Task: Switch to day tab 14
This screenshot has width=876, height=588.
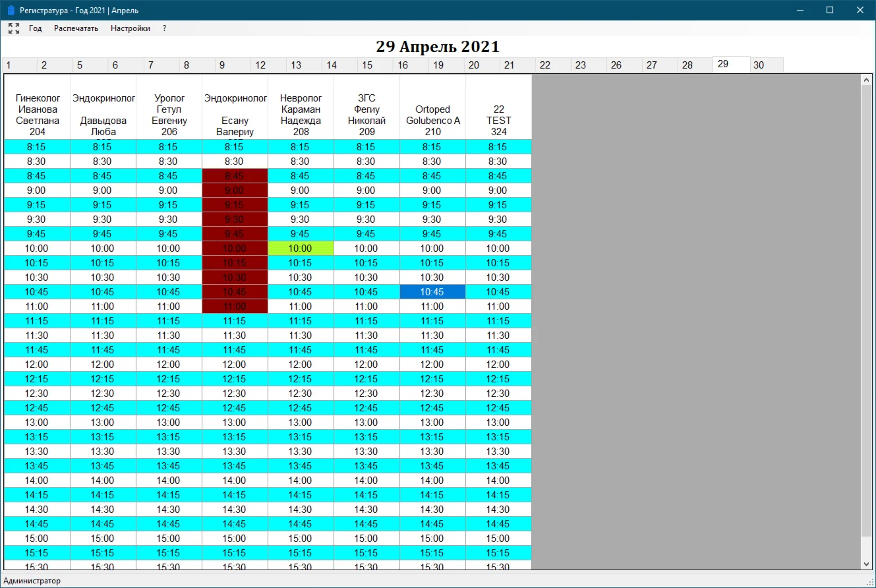Action: coord(339,65)
